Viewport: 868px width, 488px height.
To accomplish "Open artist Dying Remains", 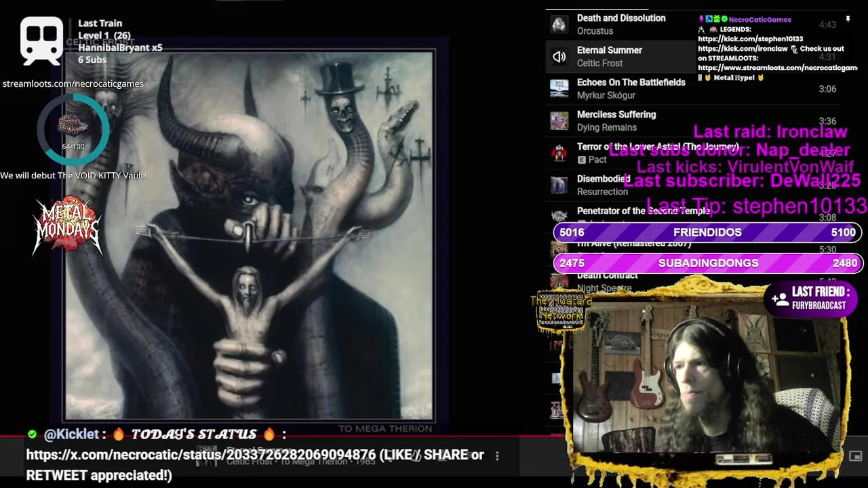I will point(606,127).
